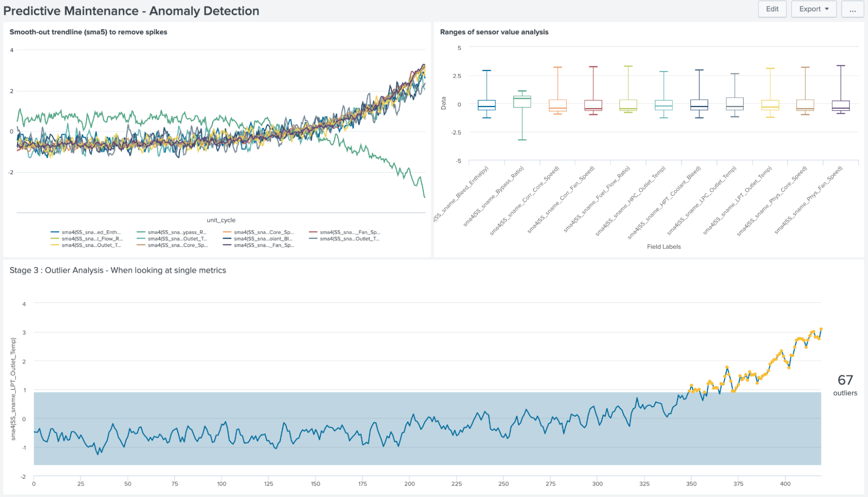The image size is (868, 497).
Task: Click the sma4(SS_sname_Phys_Fan_Speed) axis label
Action: (809, 200)
